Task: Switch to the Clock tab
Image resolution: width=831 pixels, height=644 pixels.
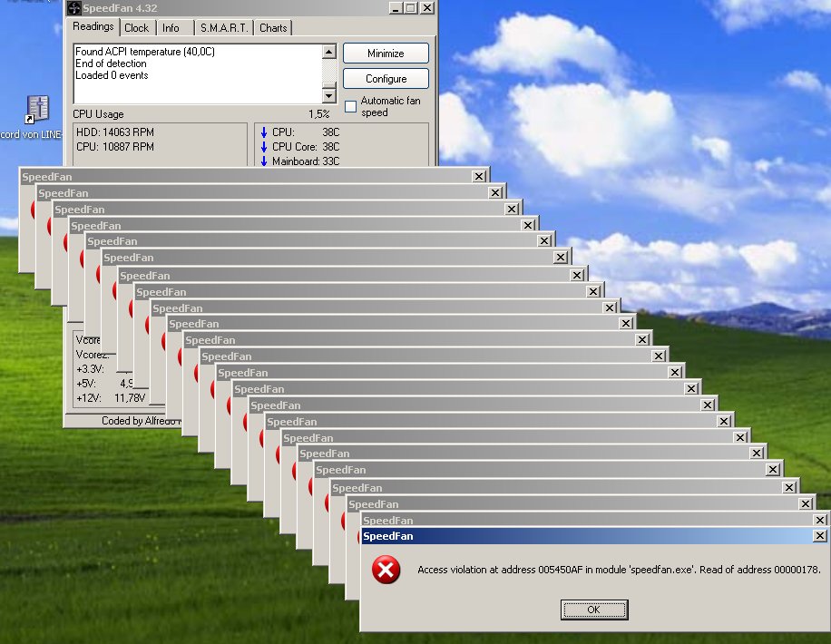Action: tap(137, 27)
